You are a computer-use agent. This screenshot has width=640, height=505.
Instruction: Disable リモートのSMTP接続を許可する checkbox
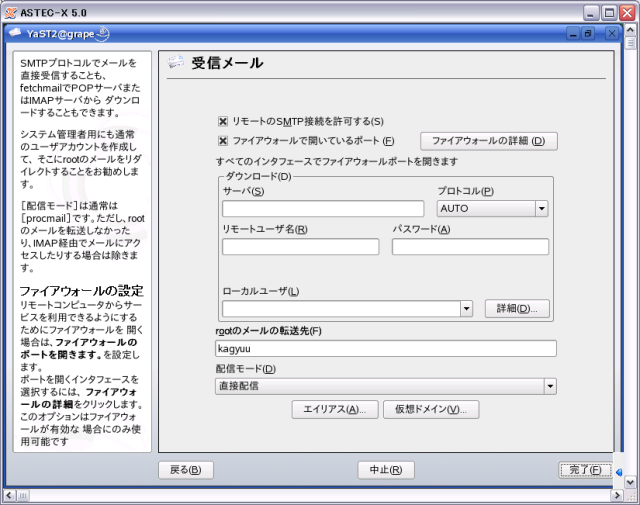(x=223, y=121)
